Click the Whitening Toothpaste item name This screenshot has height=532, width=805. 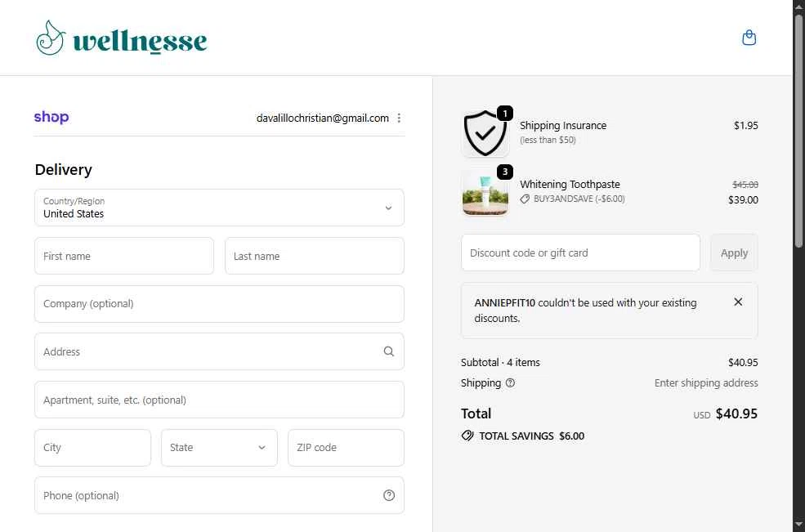[x=570, y=185]
